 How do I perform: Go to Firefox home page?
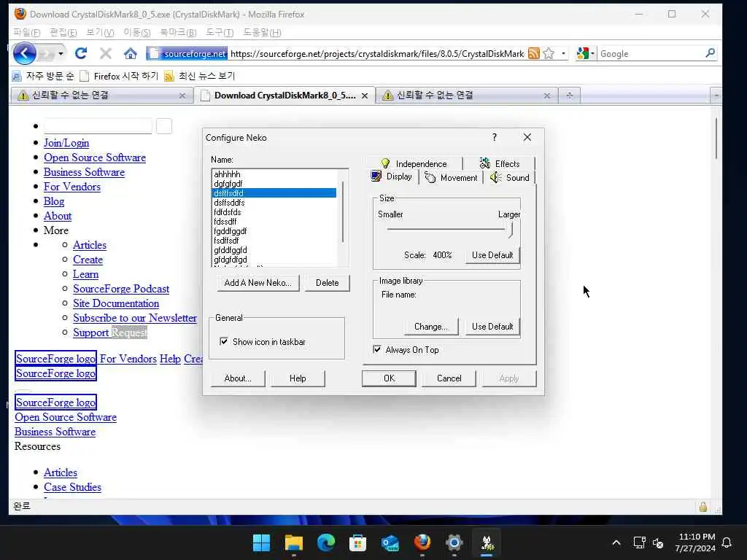pyautogui.click(x=130, y=53)
